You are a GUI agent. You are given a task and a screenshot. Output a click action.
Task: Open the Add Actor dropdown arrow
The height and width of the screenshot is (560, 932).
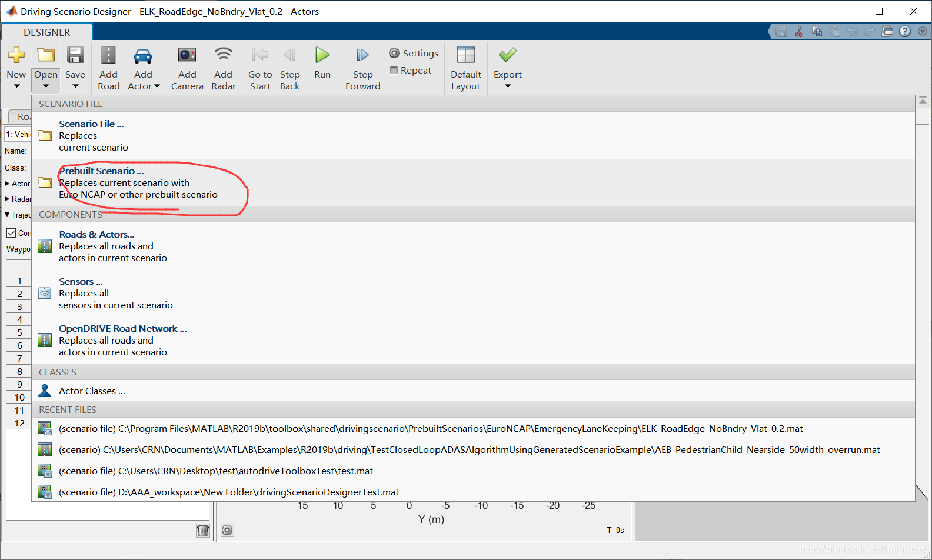(x=157, y=86)
